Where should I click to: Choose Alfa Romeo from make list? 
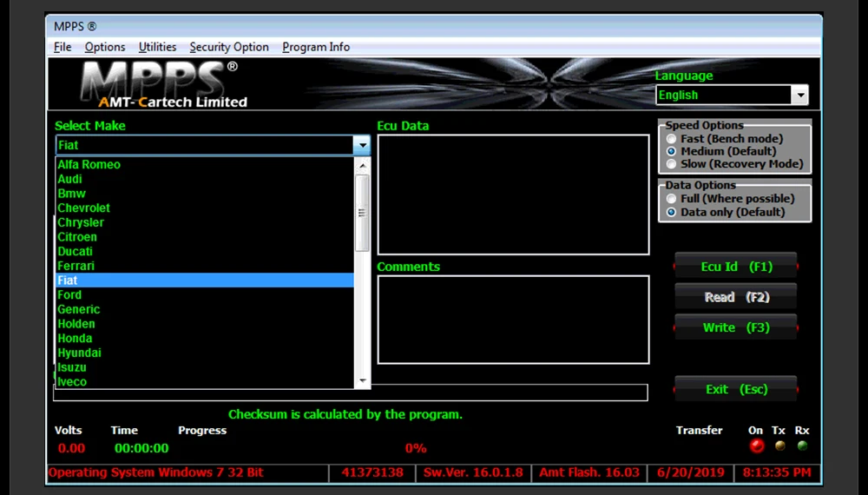205,164
